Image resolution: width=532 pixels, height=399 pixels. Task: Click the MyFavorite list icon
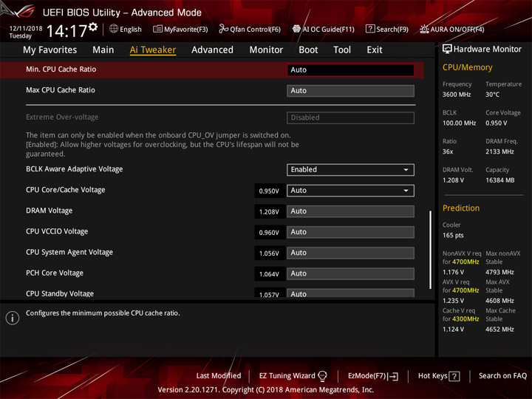pos(157,29)
